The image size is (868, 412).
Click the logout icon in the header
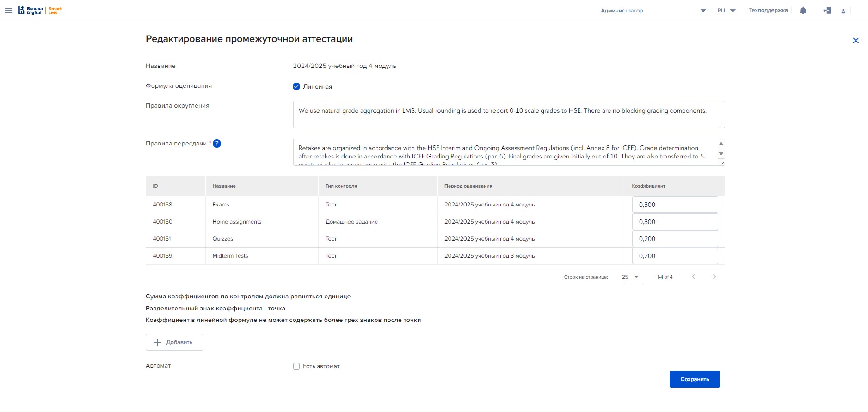(827, 11)
